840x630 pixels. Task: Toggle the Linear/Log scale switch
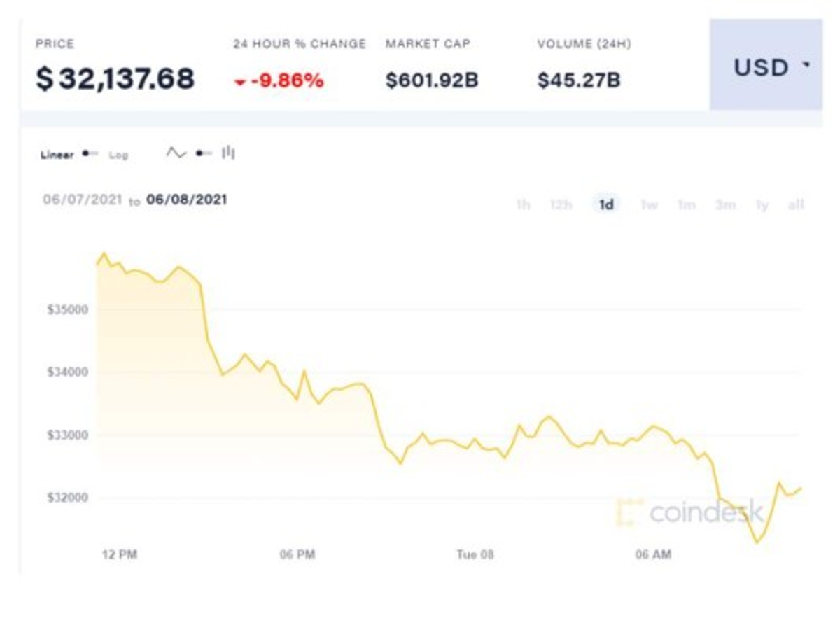[x=91, y=154]
